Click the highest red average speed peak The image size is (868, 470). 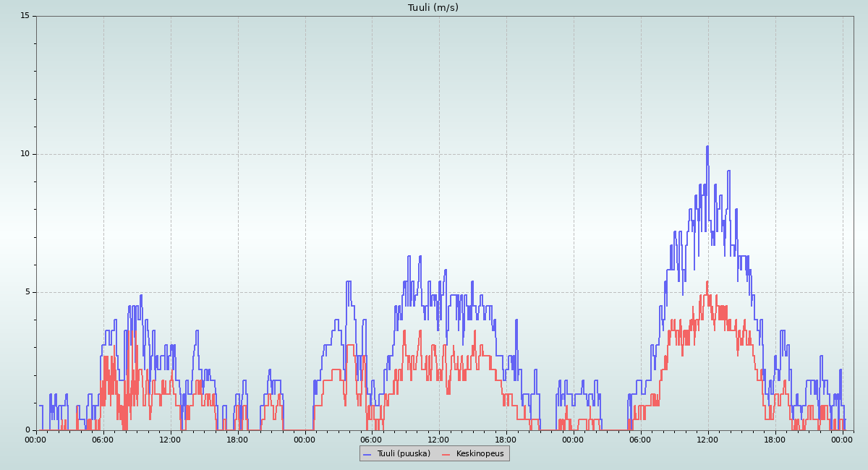point(707,282)
